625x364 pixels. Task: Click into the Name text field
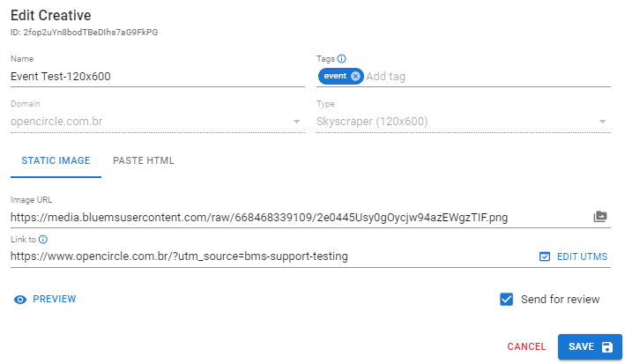point(157,76)
